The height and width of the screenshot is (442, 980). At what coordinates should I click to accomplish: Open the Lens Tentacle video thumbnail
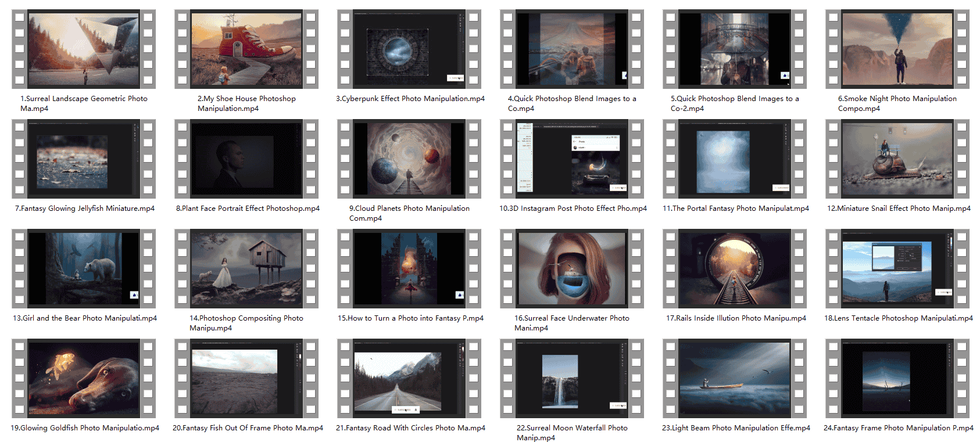pos(897,268)
